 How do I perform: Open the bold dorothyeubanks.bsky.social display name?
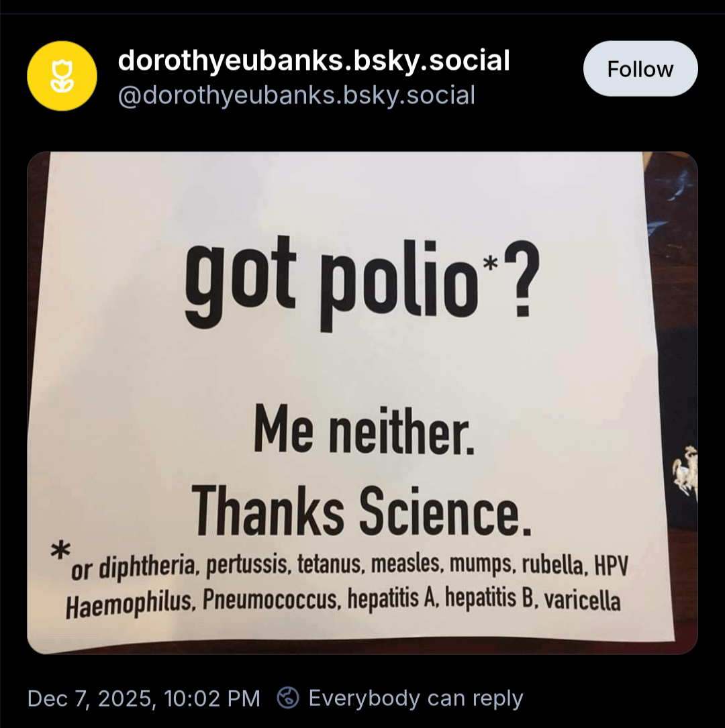click(x=313, y=61)
